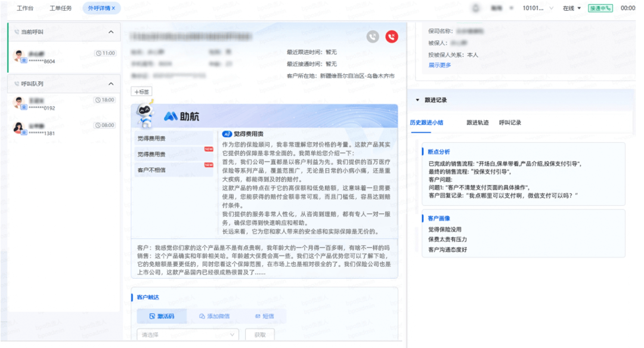Click the 展示更多 link
This screenshot has height=348, width=644.
tap(439, 65)
